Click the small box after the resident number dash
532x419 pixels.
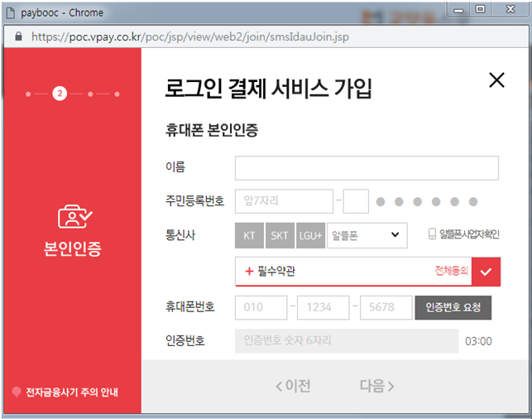tap(356, 201)
